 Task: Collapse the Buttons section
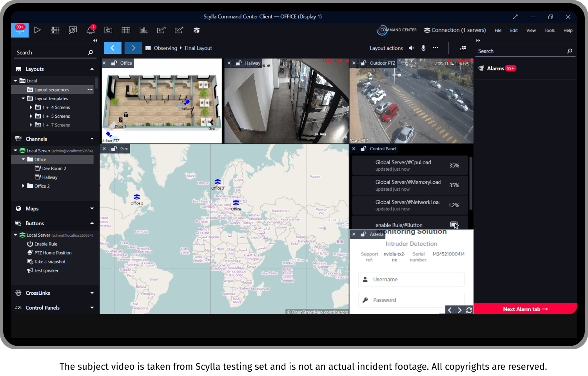92,223
